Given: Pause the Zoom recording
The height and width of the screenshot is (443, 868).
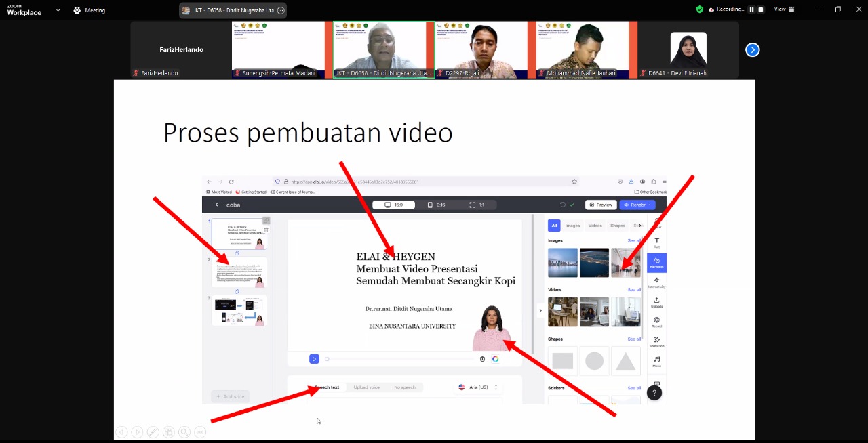Looking at the screenshot, I should 751,9.
